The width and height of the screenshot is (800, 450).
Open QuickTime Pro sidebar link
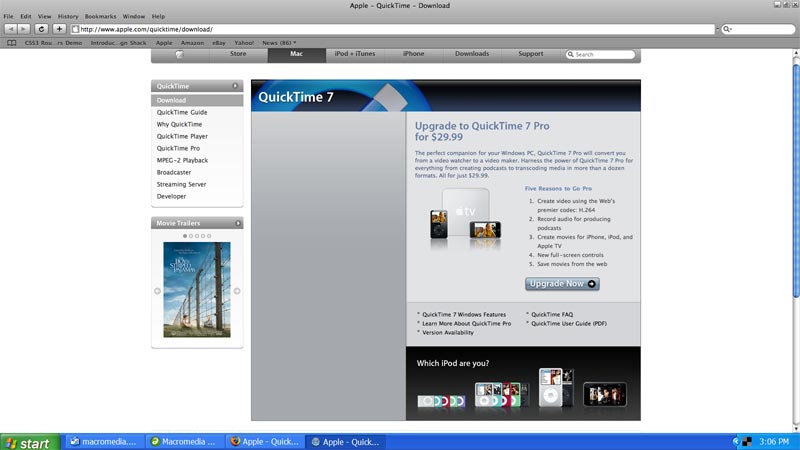178,148
